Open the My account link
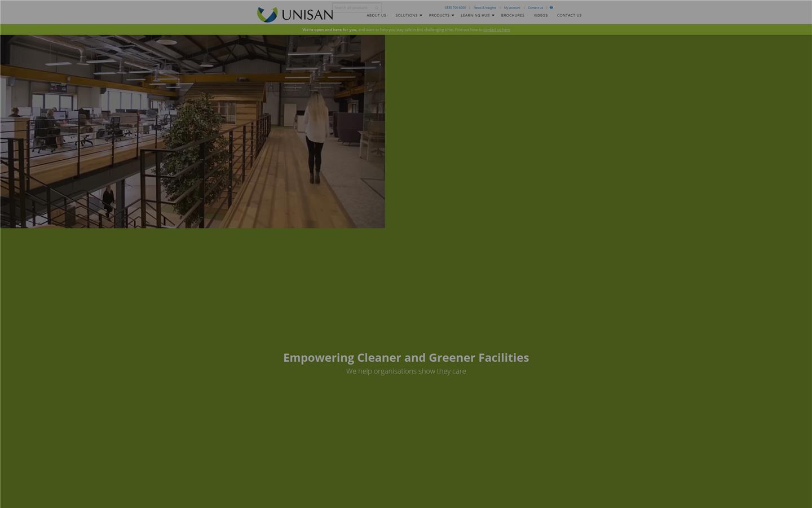 click(512, 8)
